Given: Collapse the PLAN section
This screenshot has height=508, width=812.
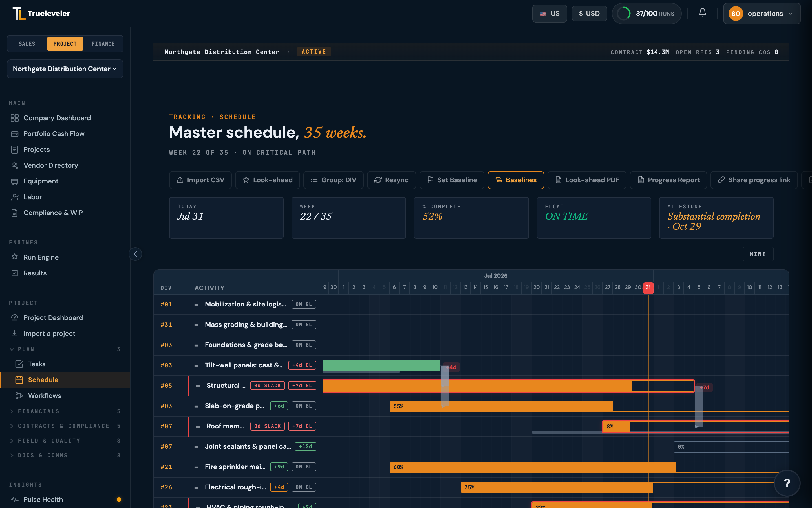Looking at the screenshot, I should pyautogui.click(x=65, y=349).
